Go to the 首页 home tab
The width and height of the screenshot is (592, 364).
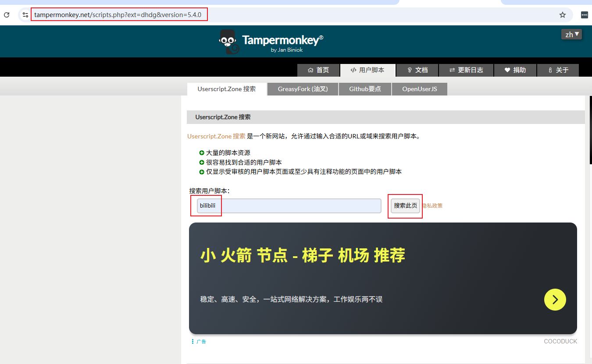click(x=318, y=70)
